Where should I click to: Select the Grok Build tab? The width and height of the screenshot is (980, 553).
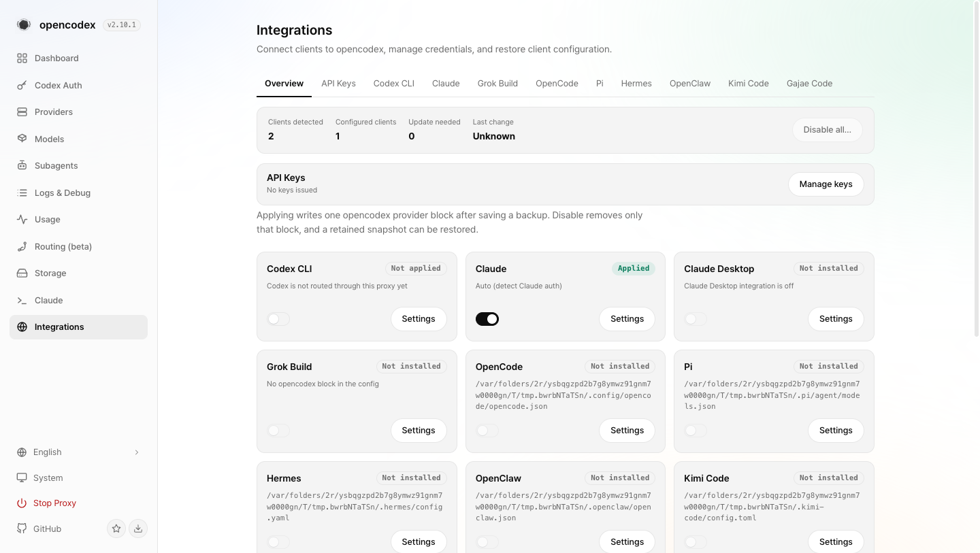pos(497,84)
